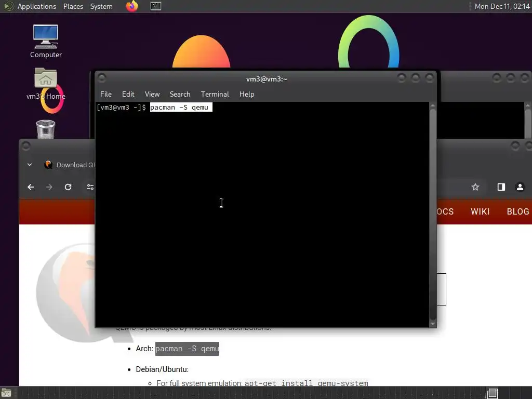Image resolution: width=532 pixels, height=399 pixels.
Task: Reload the page in the browser
Action: (68, 187)
